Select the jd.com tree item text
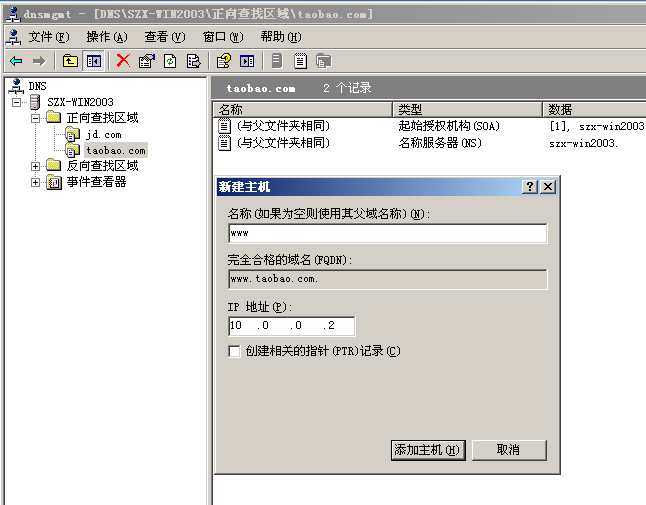This screenshot has height=505, width=646. click(104, 135)
